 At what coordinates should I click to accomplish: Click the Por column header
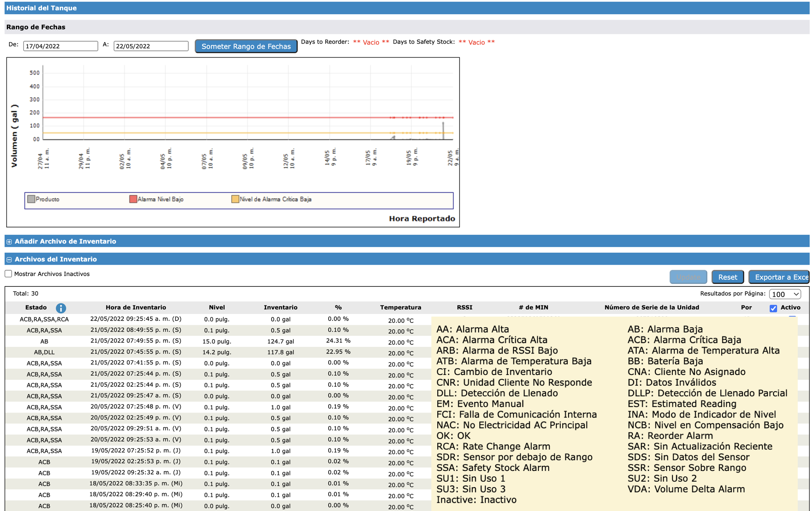pos(746,307)
